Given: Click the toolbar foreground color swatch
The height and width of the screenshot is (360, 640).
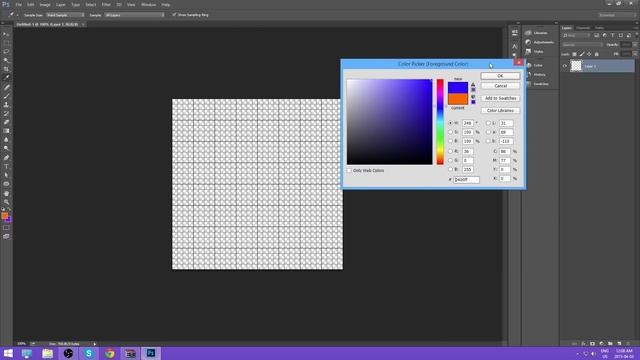Looking at the screenshot, I should [x=4, y=216].
